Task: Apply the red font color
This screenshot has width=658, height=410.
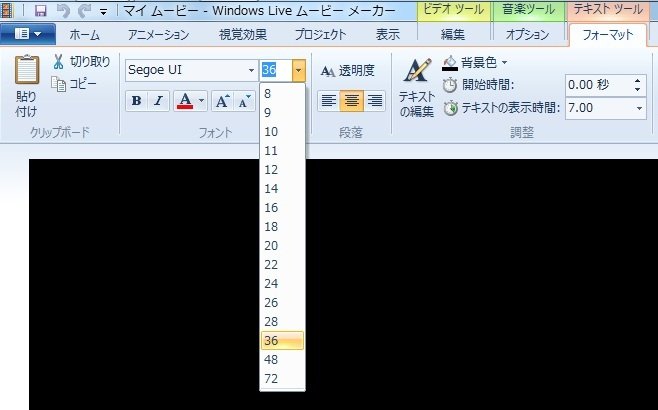Action: pyautogui.click(x=185, y=101)
